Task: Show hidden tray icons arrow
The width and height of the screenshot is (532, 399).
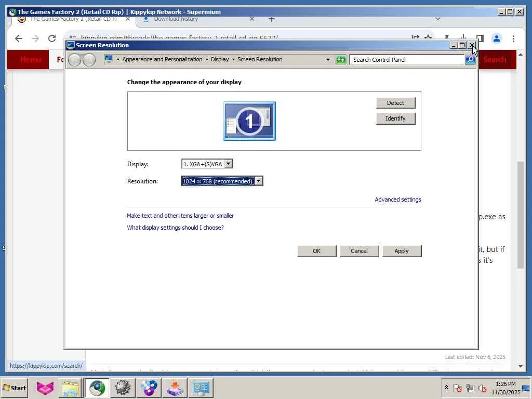Action: click(446, 388)
